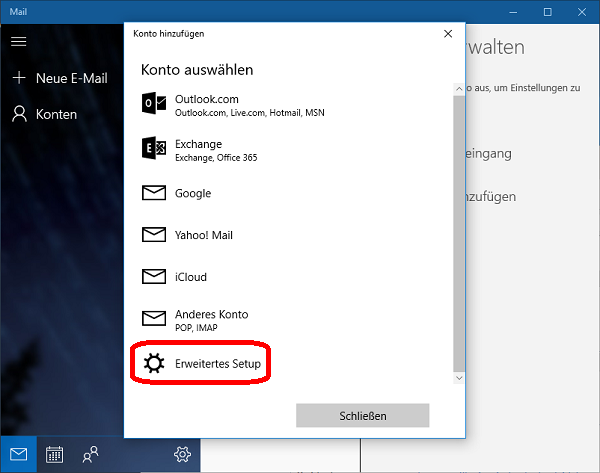Image resolution: width=600 pixels, height=473 pixels.
Task: Select the Exchange account icon
Action: 154,150
